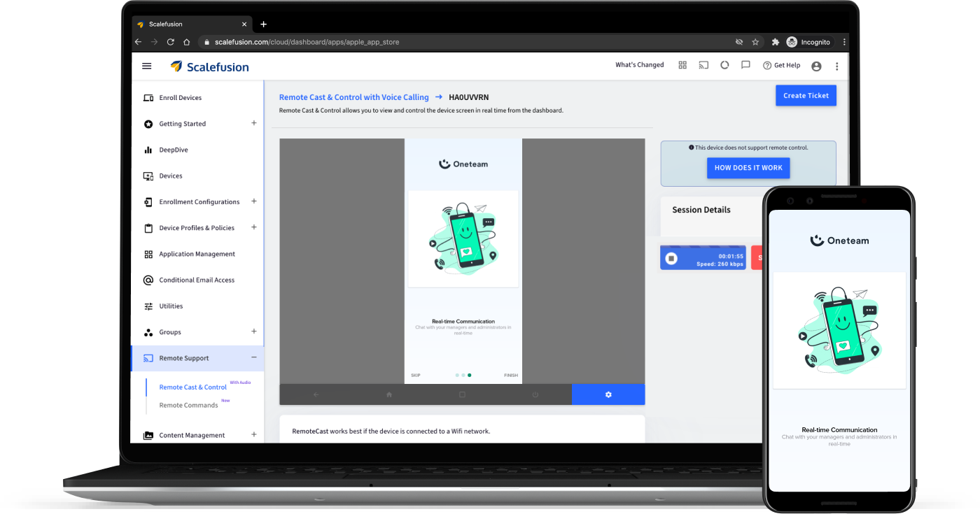Open a new Chrome tab

point(264,24)
